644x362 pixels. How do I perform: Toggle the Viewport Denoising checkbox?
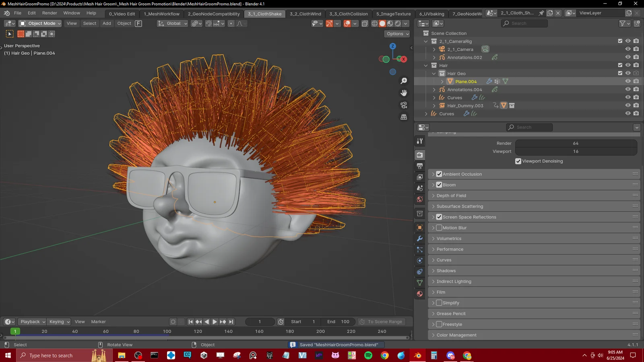click(x=518, y=161)
